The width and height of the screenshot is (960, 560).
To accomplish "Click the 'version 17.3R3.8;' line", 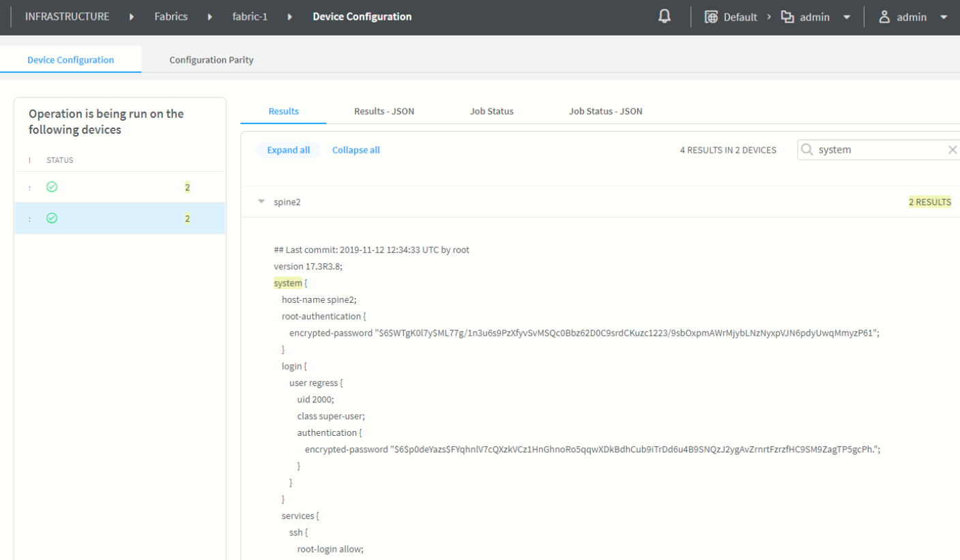I will click(308, 266).
